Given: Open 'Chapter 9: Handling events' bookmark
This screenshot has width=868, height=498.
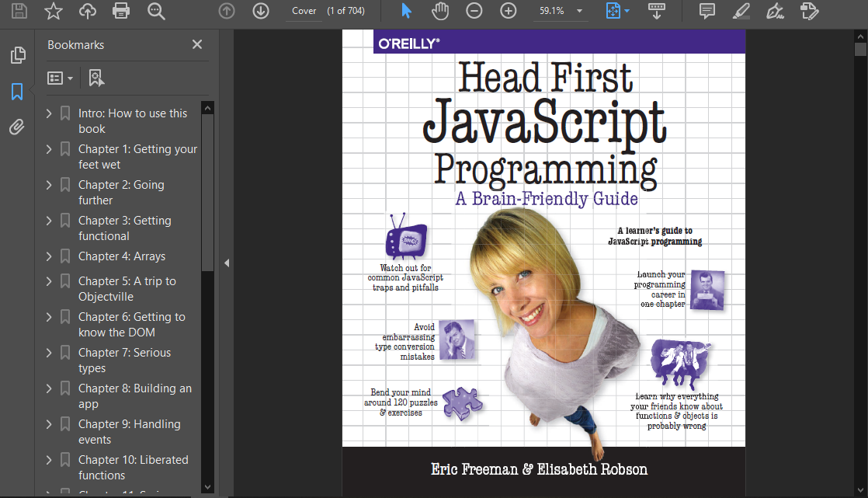Looking at the screenshot, I should click(x=130, y=431).
